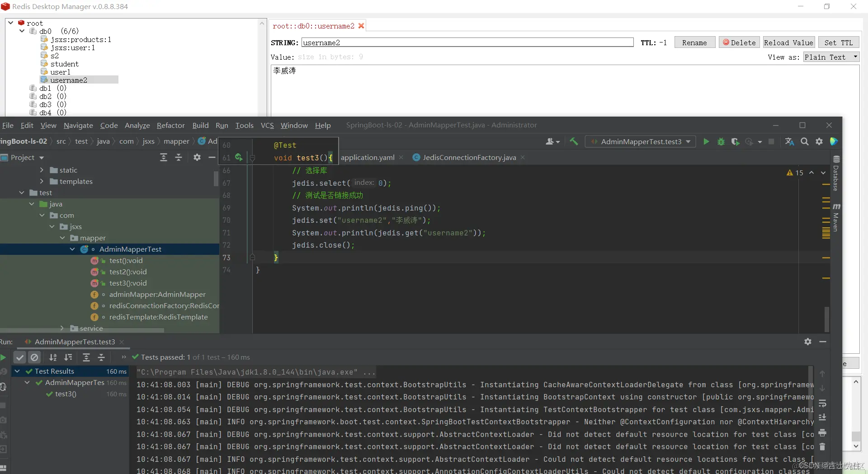
Task: Switch to the application.yaml editor tab
Action: [367, 157]
